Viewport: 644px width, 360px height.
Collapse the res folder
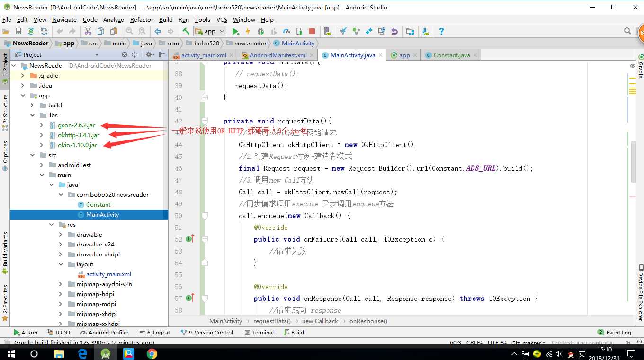coord(51,225)
